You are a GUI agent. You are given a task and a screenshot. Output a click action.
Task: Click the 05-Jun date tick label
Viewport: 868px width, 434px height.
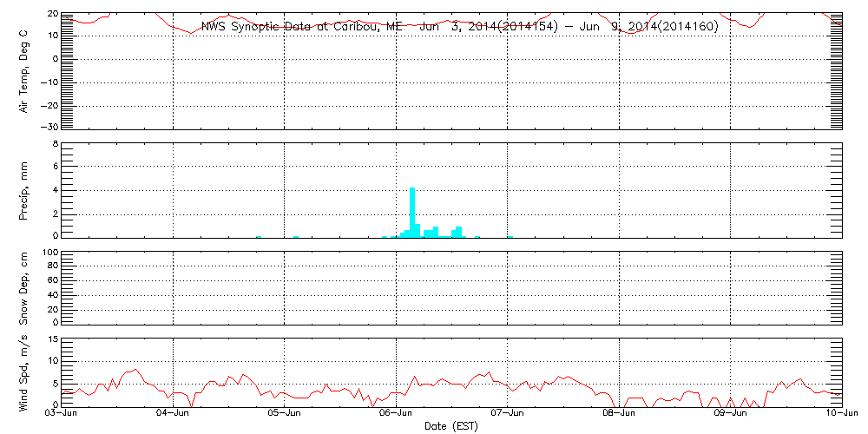tap(285, 414)
